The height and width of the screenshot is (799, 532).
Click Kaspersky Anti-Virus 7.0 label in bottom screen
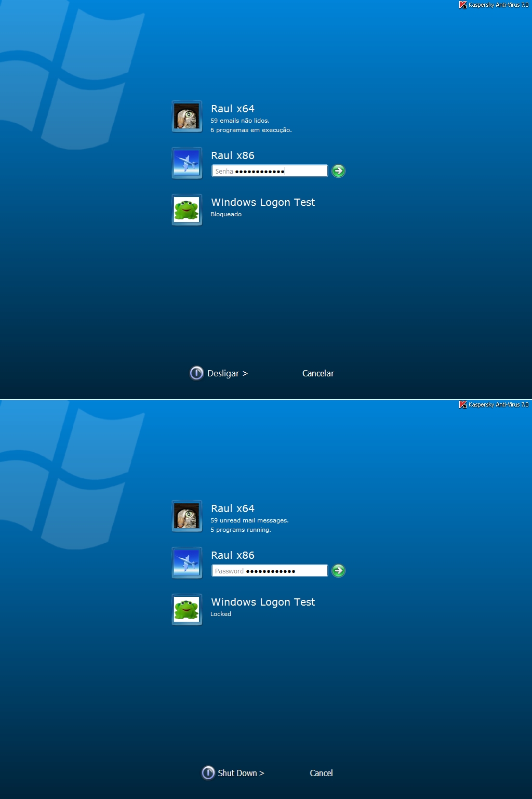(498, 404)
